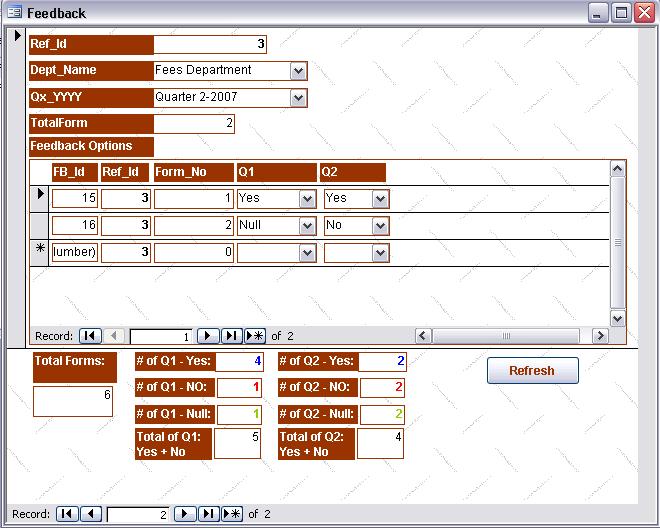Open the Dept_Name dropdown

coord(298,71)
